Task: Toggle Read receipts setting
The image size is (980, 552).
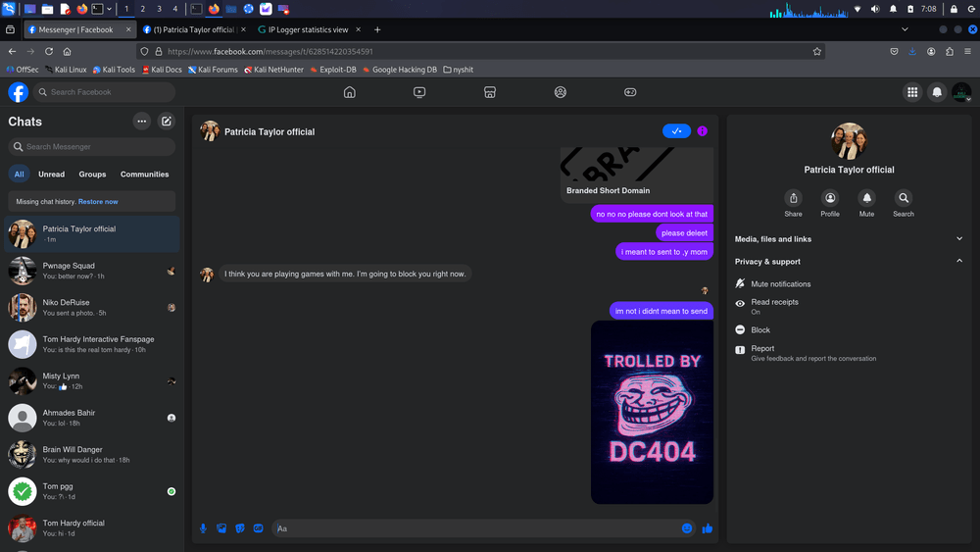Action: [x=849, y=306]
